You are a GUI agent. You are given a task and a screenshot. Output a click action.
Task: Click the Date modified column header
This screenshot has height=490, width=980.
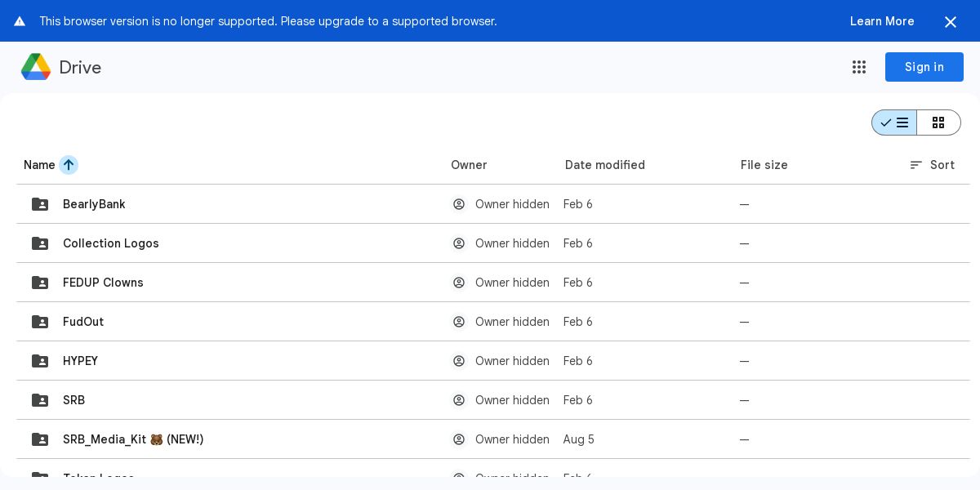click(x=605, y=165)
